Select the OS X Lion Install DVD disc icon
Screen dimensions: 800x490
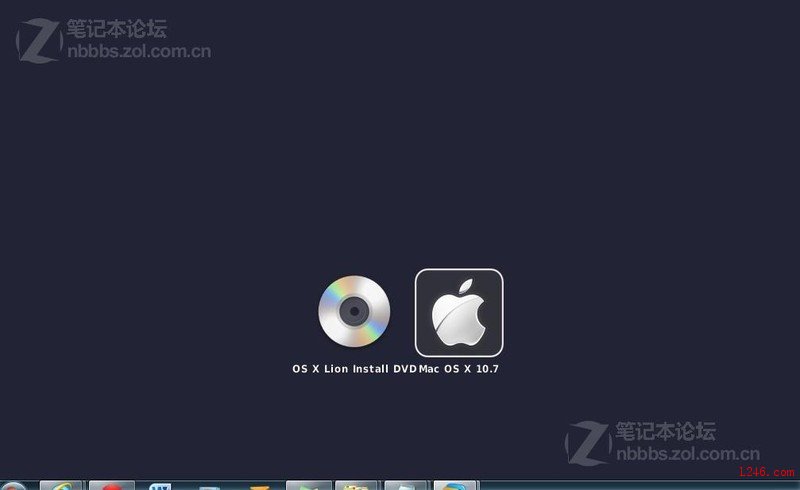pos(354,311)
